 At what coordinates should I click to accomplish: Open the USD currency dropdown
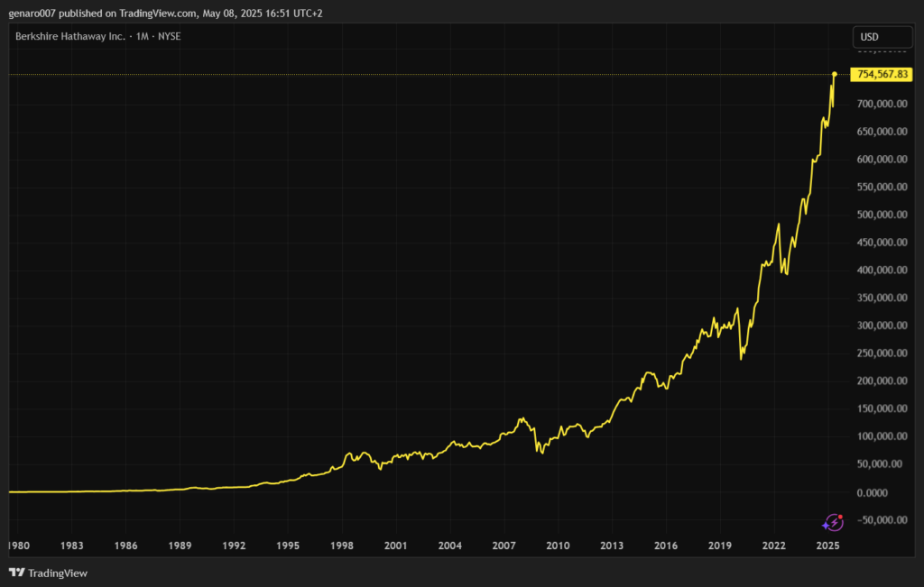(880, 37)
